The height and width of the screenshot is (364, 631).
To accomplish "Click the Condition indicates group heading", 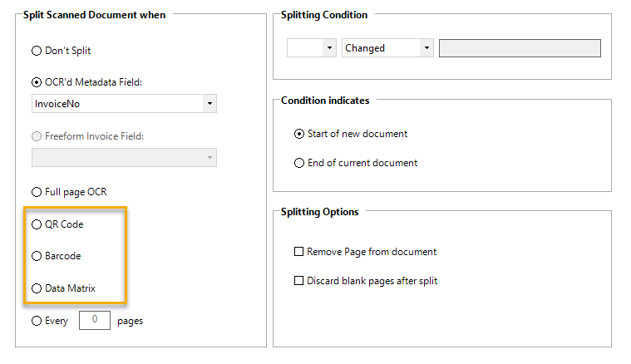I will point(325,101).
